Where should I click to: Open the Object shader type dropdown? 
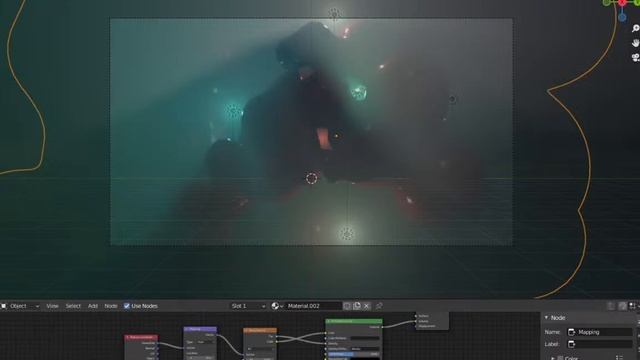[20, 306]
